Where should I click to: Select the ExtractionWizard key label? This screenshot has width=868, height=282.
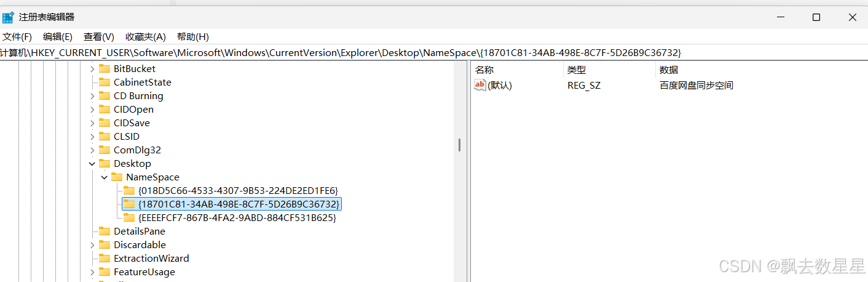(151, 259)
